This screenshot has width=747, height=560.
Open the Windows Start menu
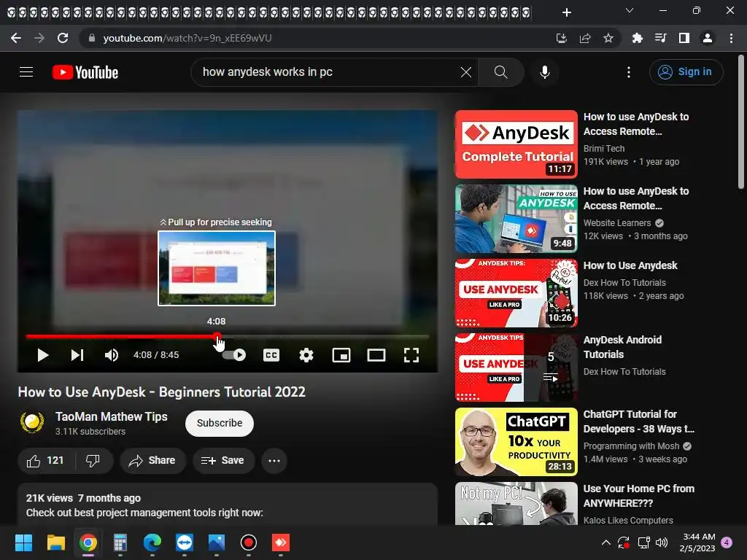23,542
